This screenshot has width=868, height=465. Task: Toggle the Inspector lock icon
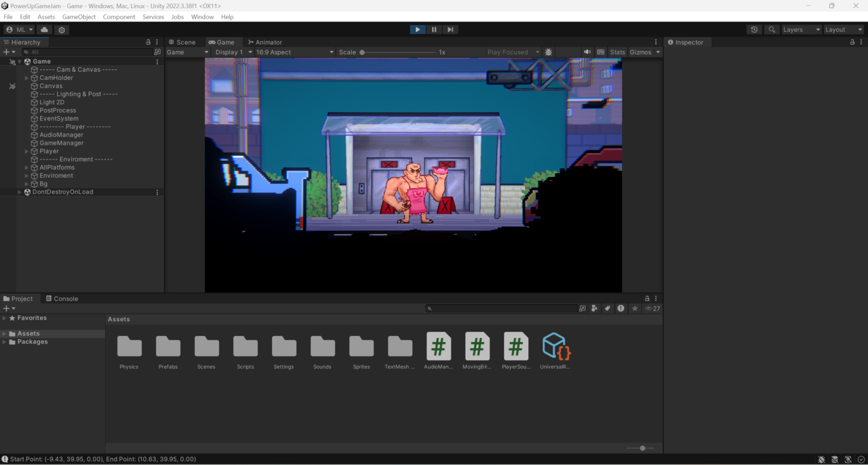point(852,42)
